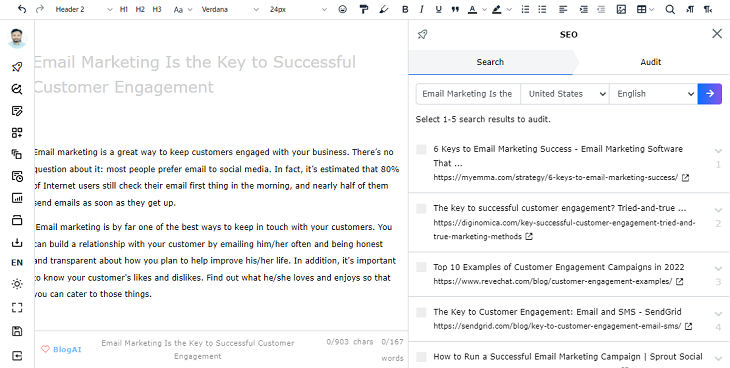Open the rocket SEO tool in sidebar
Viewport: 730px width, 368px height.
(17, 67)
